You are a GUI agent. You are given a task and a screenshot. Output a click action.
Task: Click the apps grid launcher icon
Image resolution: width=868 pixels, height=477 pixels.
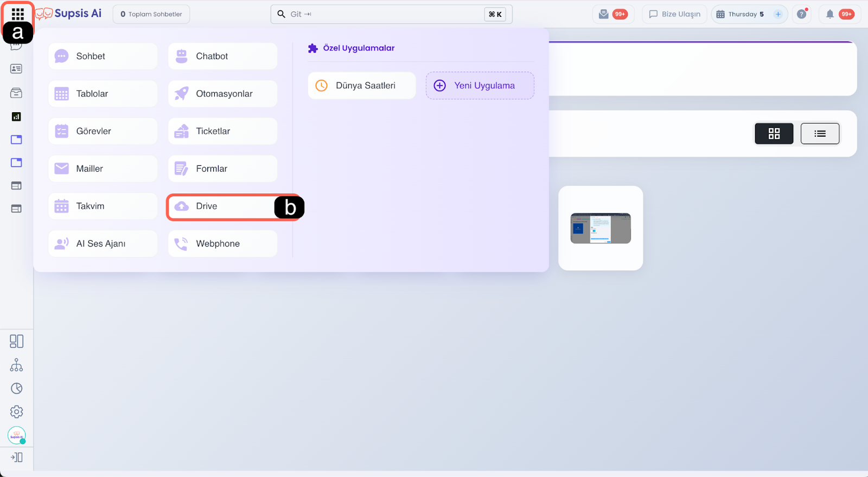pyautogui.click(x=17, y=14)
